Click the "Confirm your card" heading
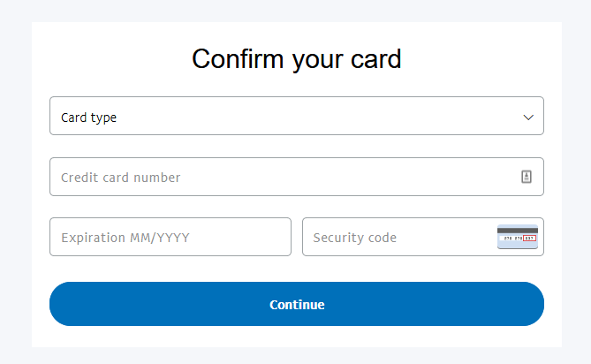 point(297,59)
